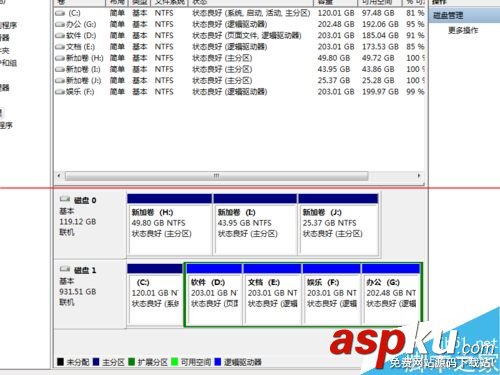This screenshot has height=375, width=500.
Task: Click the 25.28 GB free space cell
Action: click(378, 81)
